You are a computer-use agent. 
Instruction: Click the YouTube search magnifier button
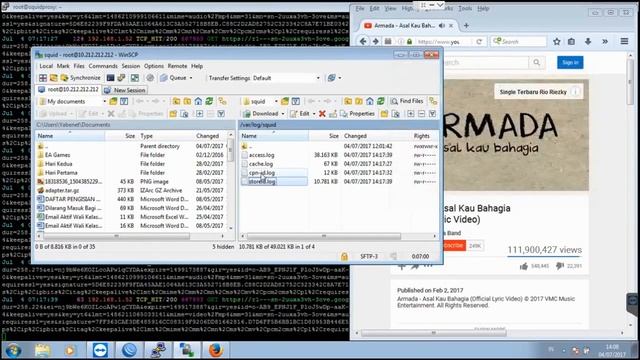[x=537, y=62]
